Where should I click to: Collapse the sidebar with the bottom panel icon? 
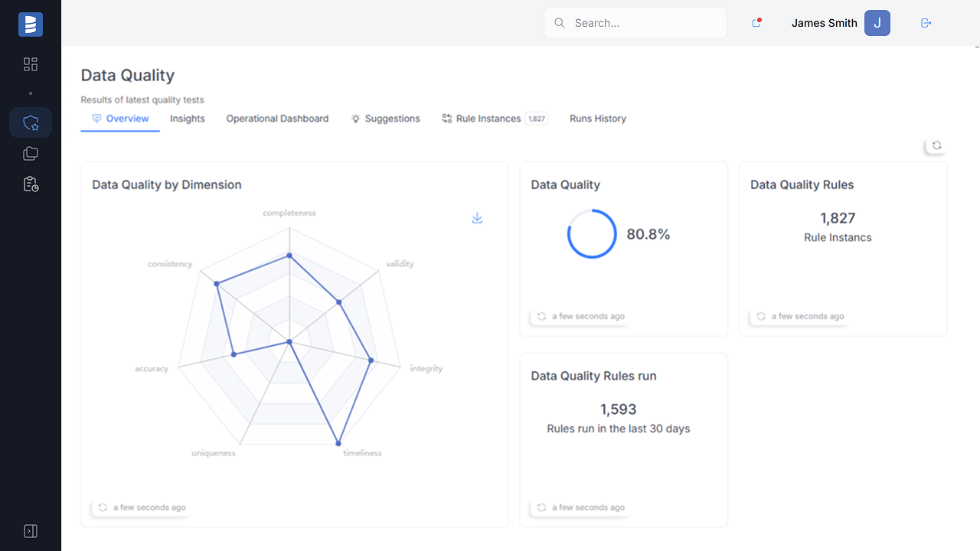pyautogui.click(x=31, y=530)
